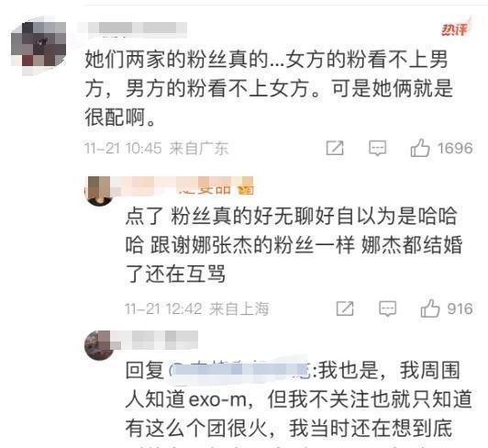The image size is (488, 448).
Task: Repost the reply from 上海 via share icon
Action: (x=345, y=308)
